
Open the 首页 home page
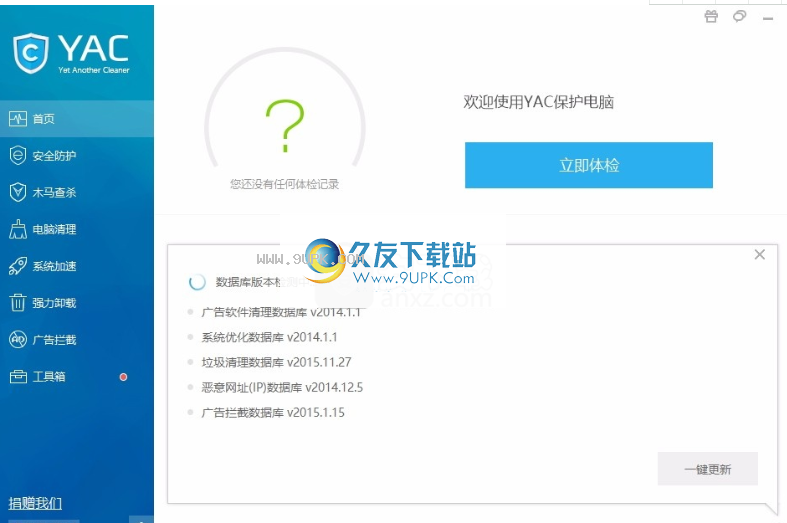(x=77, y=119)
